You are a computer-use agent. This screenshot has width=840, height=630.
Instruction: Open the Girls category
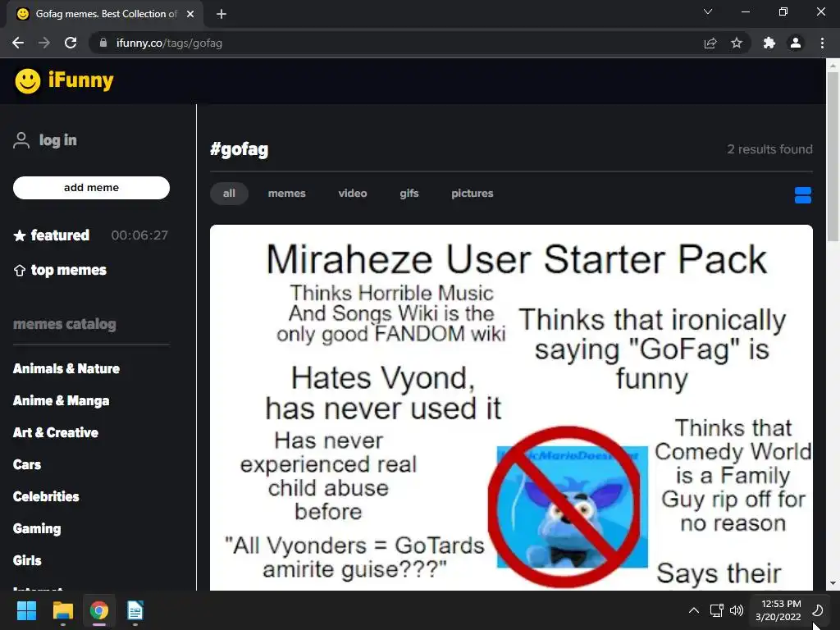tap(27, 560)
